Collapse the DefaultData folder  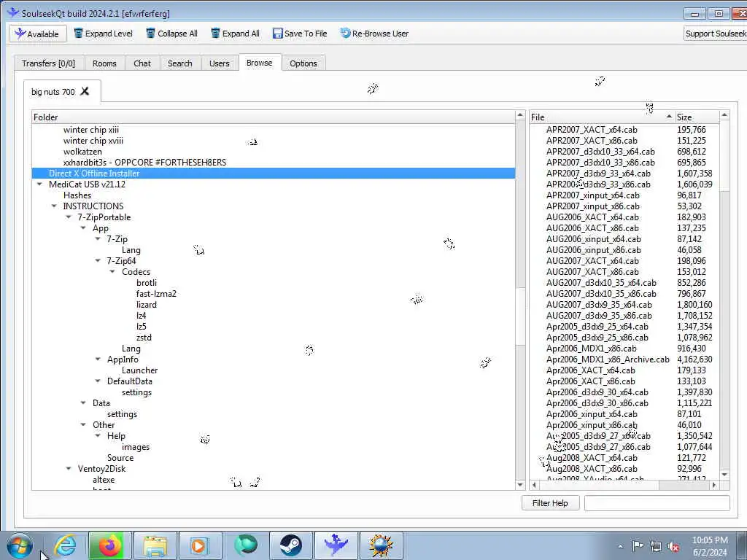click(x=98, y=381)
